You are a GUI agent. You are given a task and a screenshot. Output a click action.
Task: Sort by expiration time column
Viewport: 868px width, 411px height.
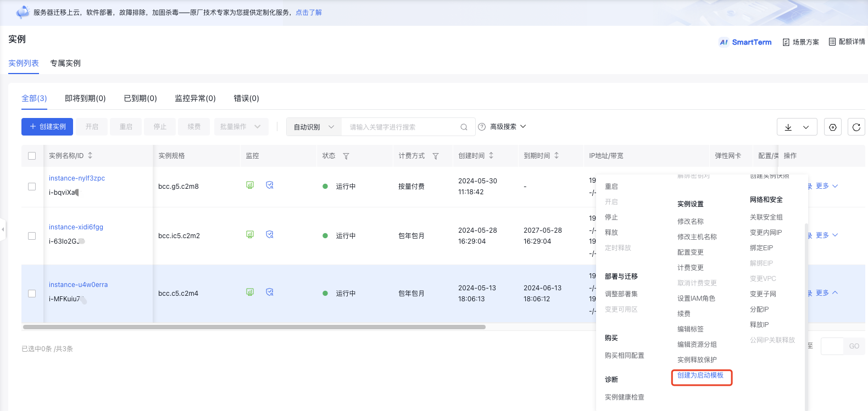(557, 155)
